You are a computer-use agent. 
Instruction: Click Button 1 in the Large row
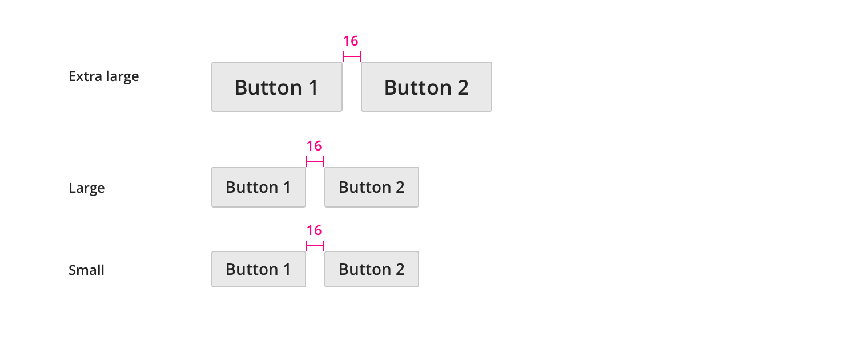[x=258, y=187]
